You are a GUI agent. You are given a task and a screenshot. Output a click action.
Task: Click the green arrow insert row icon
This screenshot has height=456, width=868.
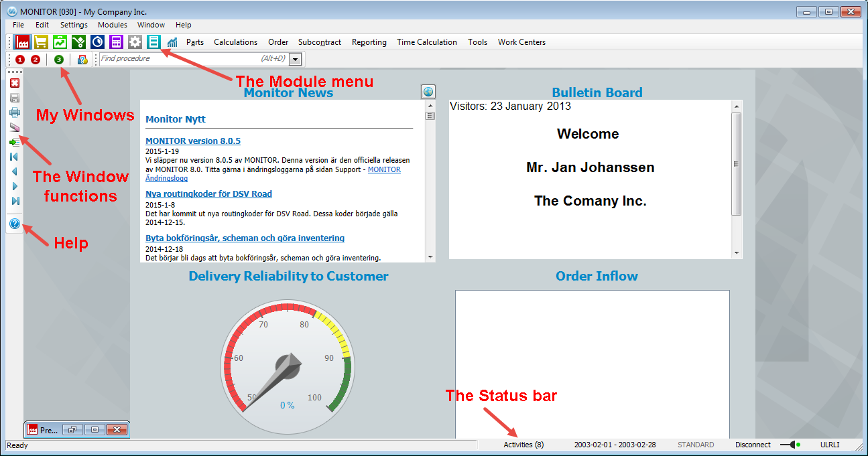point(15,142)
